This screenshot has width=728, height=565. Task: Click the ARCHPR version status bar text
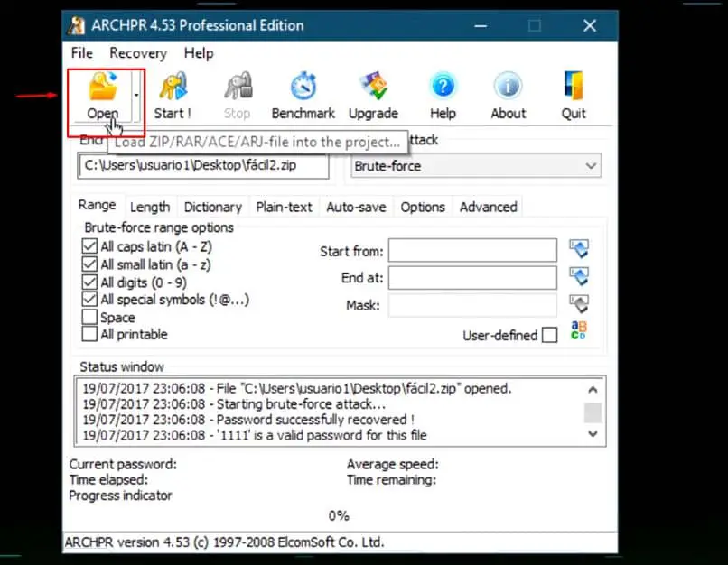coord(224,542)
